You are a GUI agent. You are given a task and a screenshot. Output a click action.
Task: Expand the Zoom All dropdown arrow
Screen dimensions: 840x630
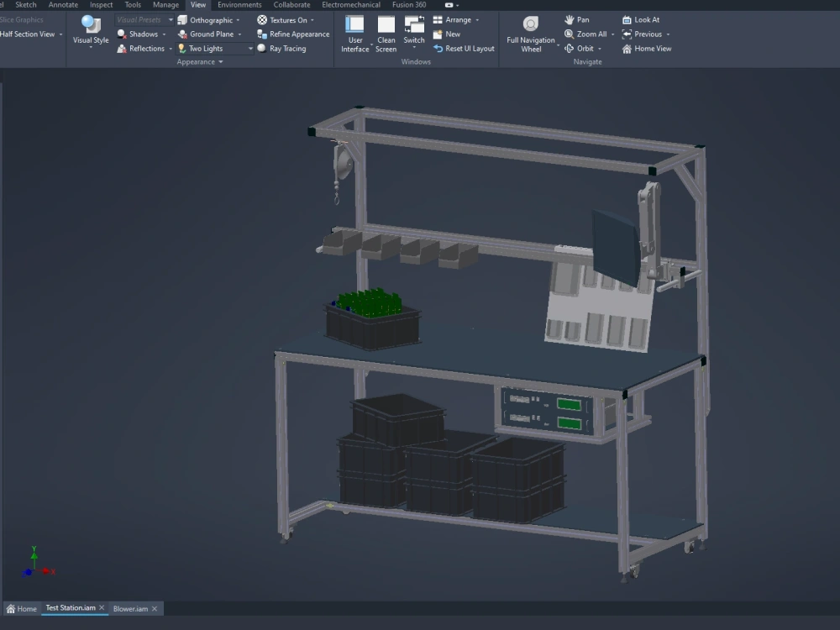click(613, 34)
